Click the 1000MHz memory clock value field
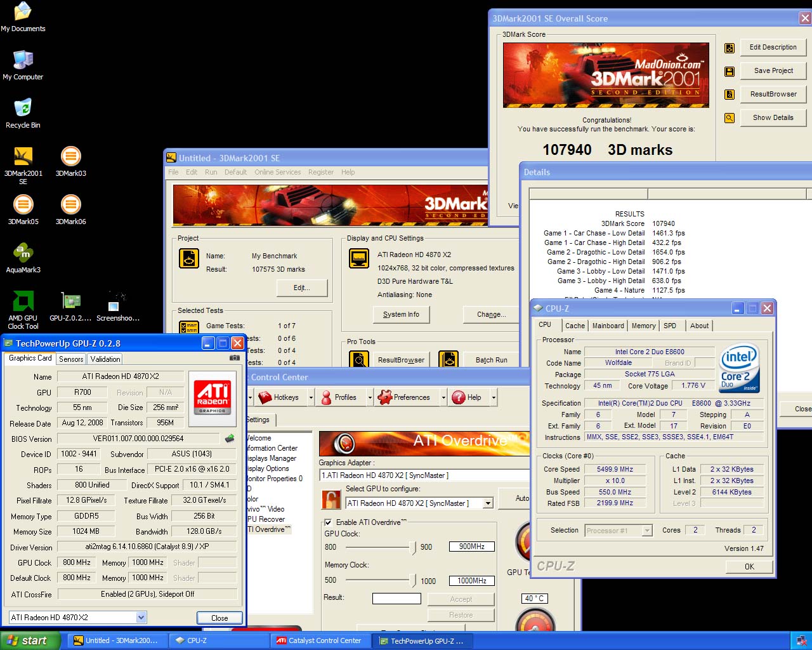This screenshot has width=812, height=650. (471, 581)
